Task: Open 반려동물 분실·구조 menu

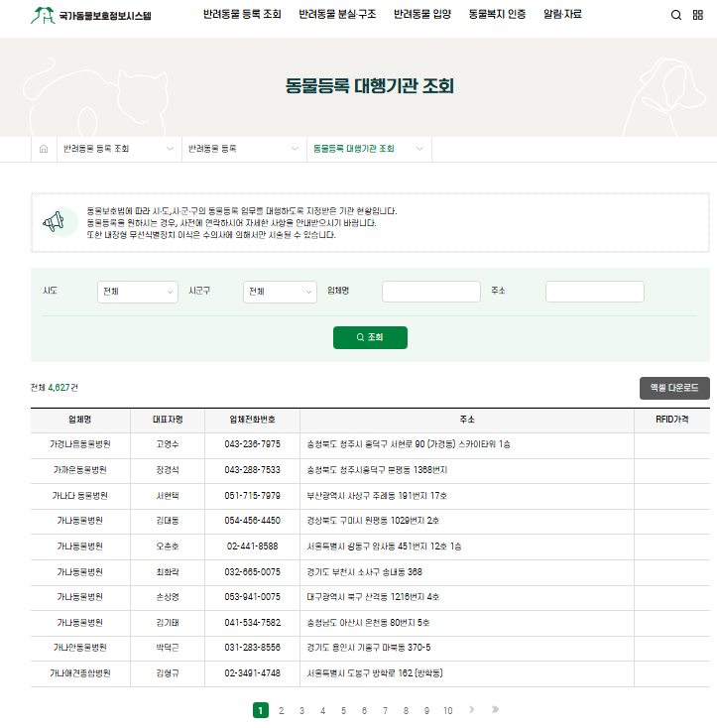Action: [337, 15]
